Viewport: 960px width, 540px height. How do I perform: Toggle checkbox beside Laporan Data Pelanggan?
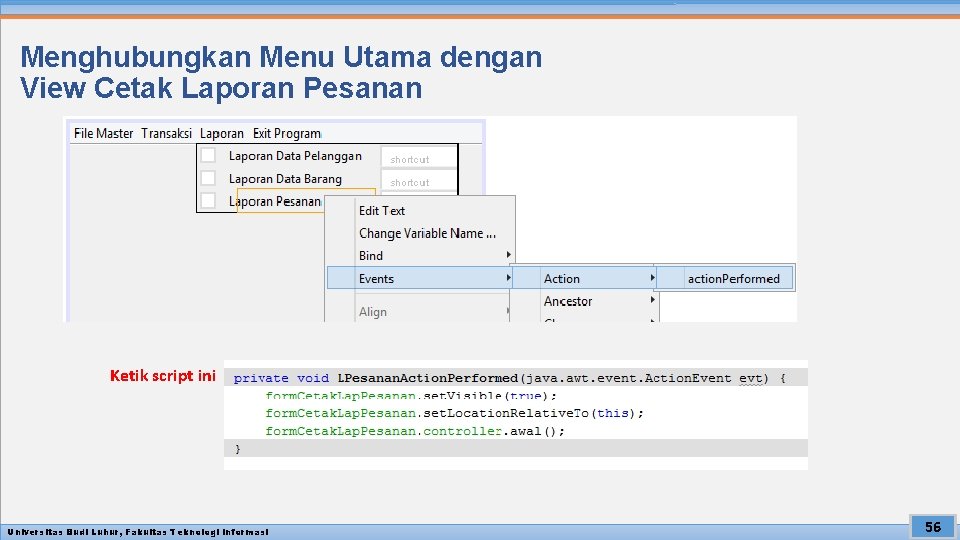(x=208, y=156)
